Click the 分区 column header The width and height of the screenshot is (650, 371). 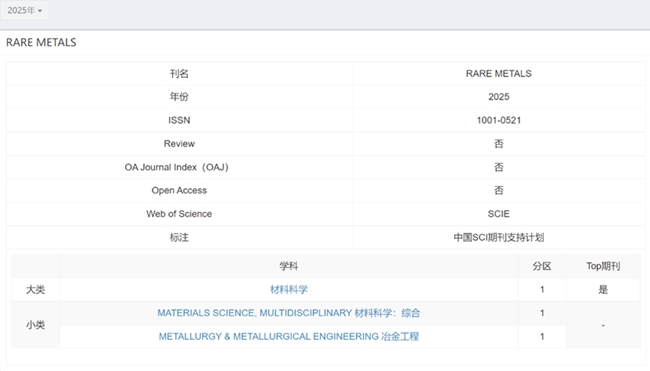[x=542, y=266]
